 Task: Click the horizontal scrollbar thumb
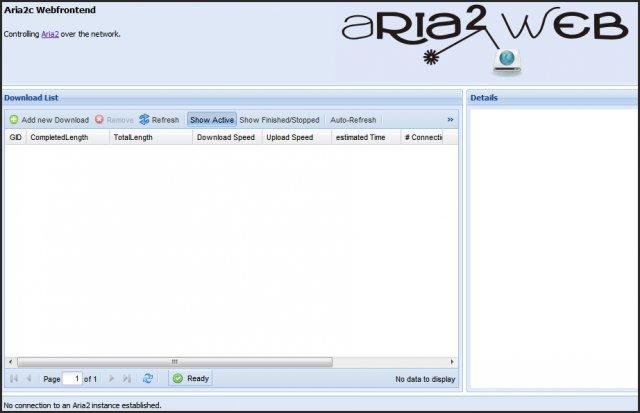point(175,362)
